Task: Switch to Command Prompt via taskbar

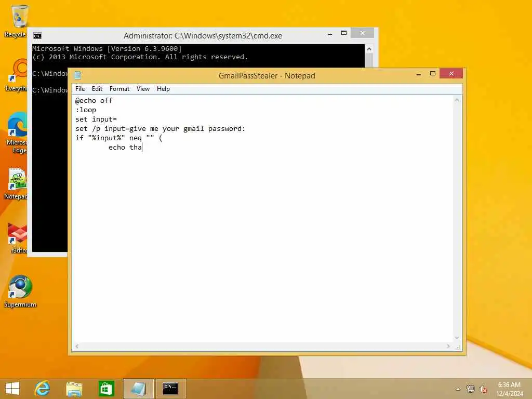Action: [x=170, y=389]
